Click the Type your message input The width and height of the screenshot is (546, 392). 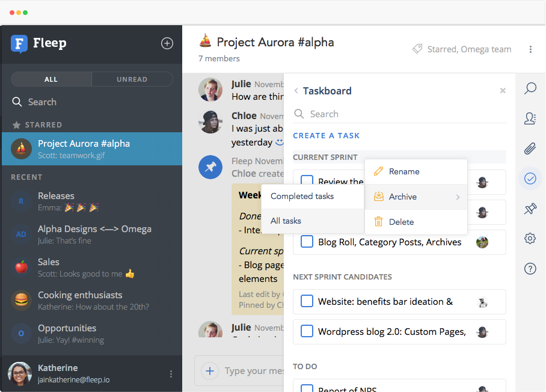[254, 371]
